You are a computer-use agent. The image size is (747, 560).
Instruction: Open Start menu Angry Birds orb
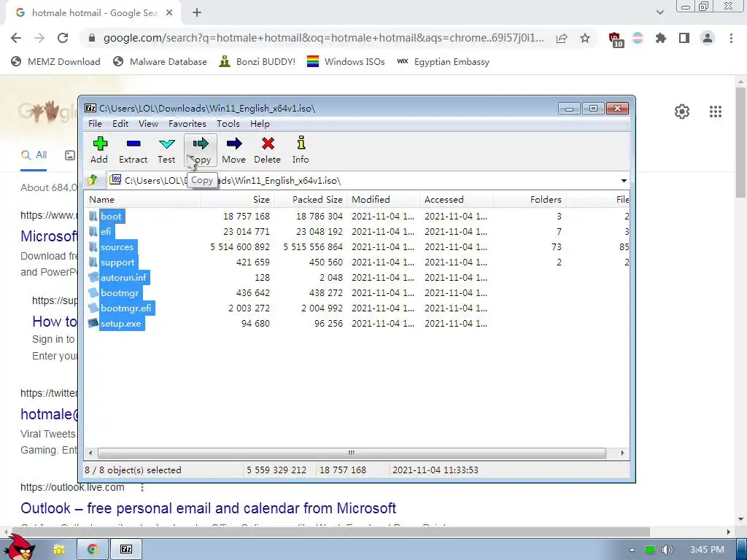[21, 548]
